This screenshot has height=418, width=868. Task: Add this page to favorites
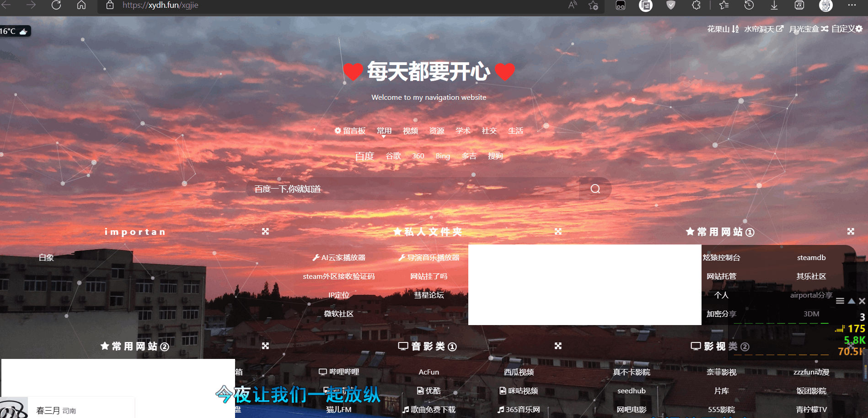(x=593, y=5)
